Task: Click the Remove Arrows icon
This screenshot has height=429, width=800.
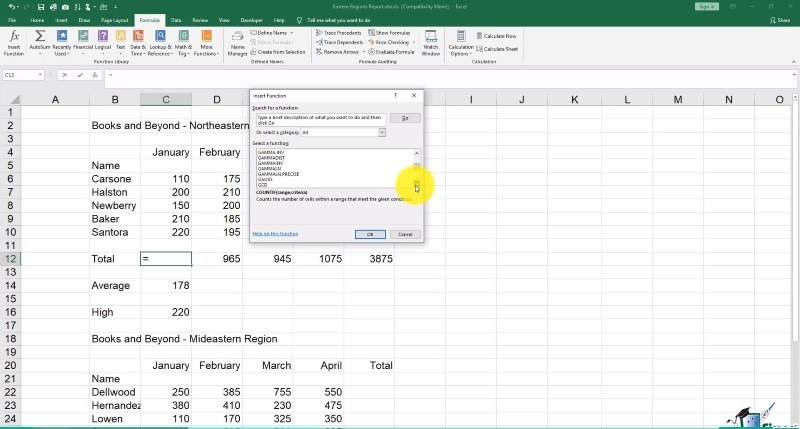Action: [x=338, y=51]
